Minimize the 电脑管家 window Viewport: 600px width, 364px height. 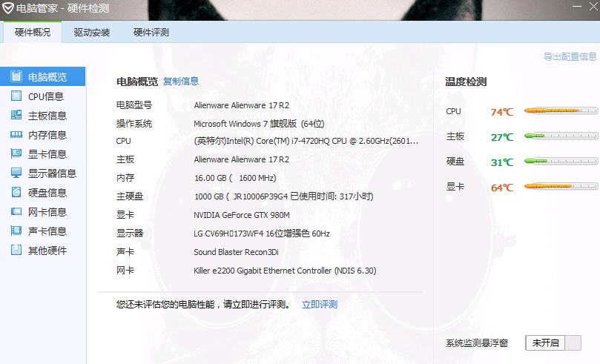(x=577, y=7)
